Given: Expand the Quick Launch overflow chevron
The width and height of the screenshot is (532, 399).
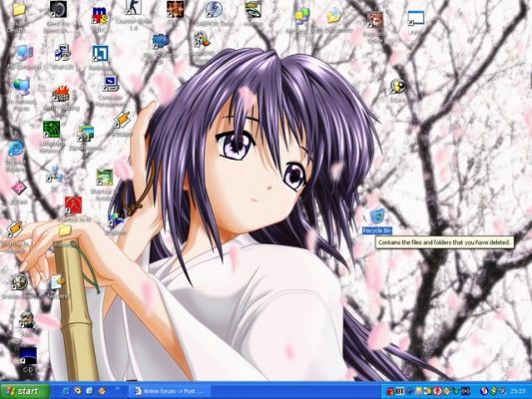Looking at the screenshot, I should point(118,389).
